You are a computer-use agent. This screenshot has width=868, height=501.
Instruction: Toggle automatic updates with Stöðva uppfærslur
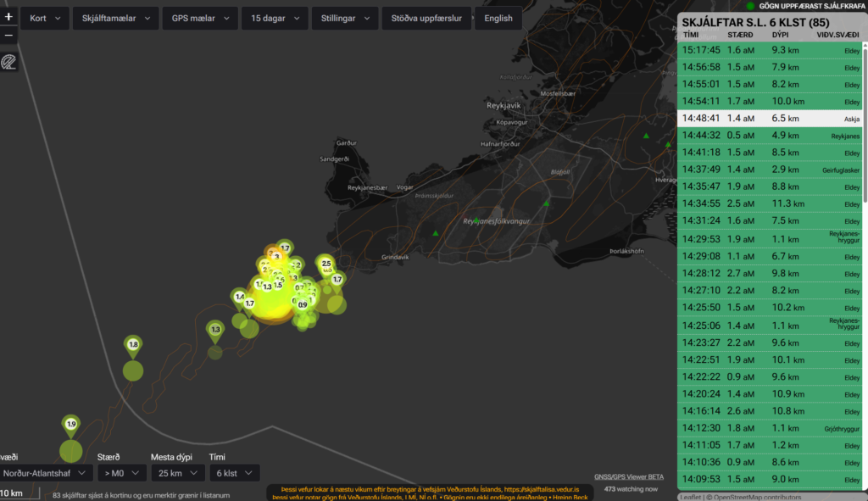(x=426, y=18)
